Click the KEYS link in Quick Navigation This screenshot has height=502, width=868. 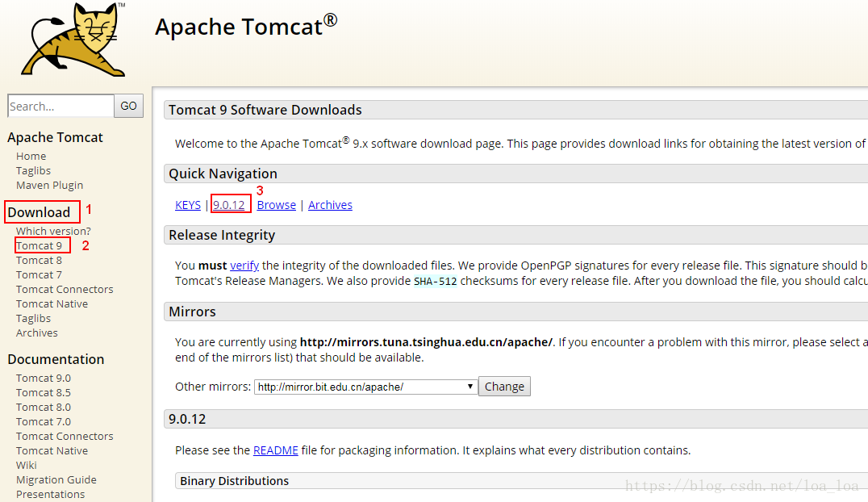coord(188,205)
